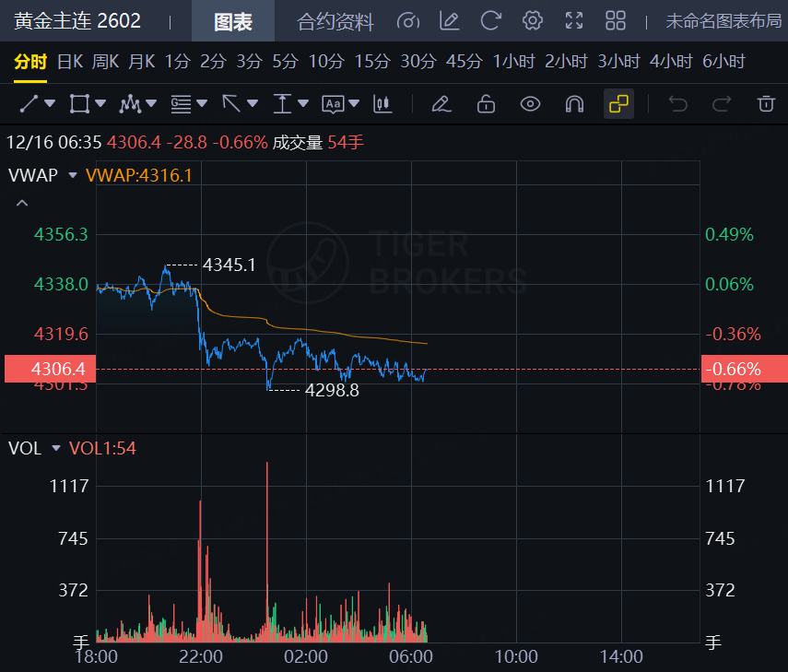788x672 pixels.
Task: Collapse panel using chevron under VWAP
Action: 22,203
